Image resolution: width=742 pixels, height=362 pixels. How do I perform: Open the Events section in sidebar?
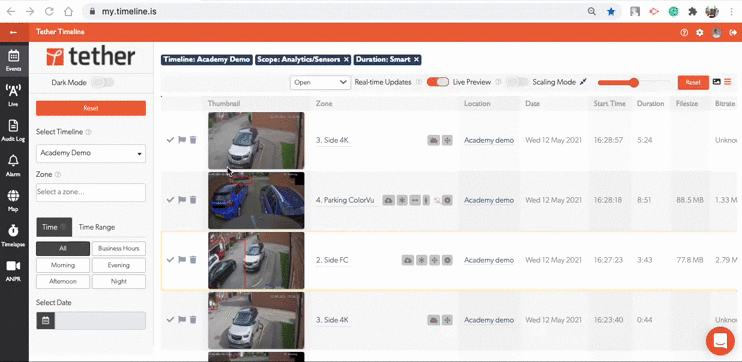14,60
